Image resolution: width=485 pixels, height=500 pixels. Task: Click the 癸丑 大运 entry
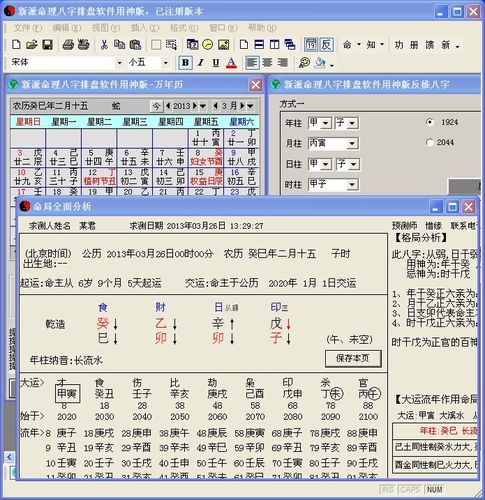(104, 394)
